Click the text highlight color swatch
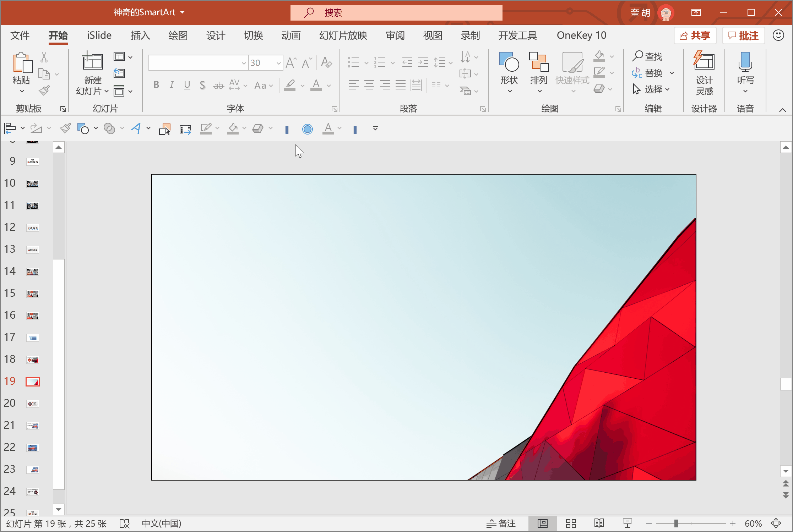Screen dimensions: 793x532 pyautogui.click(x=290, y=86)
